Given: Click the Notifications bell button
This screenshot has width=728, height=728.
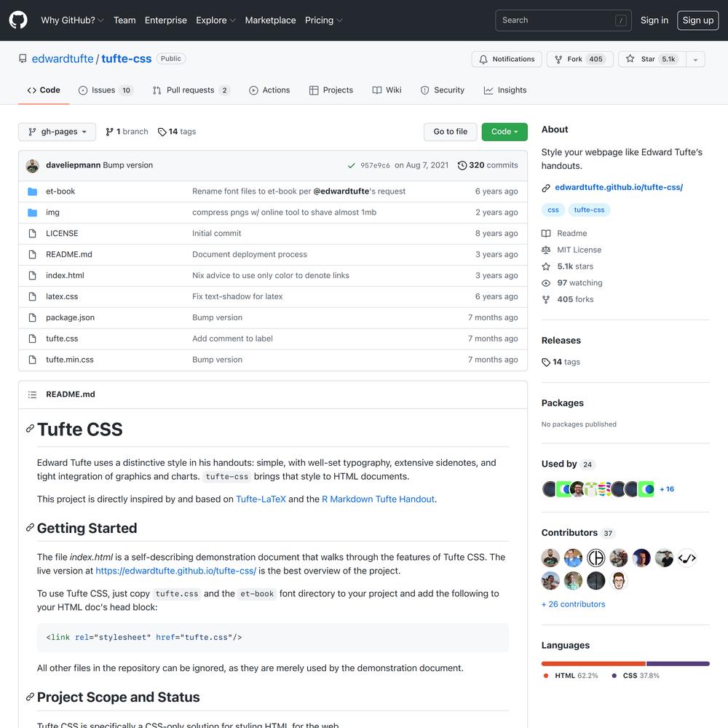Looking at the screenshot, I should (507, 60).
